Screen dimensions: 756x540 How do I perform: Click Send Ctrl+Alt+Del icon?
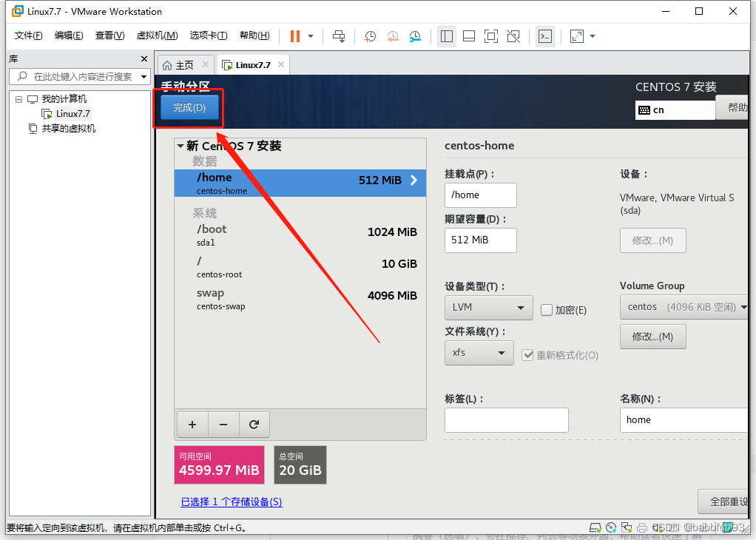(339, 36)
